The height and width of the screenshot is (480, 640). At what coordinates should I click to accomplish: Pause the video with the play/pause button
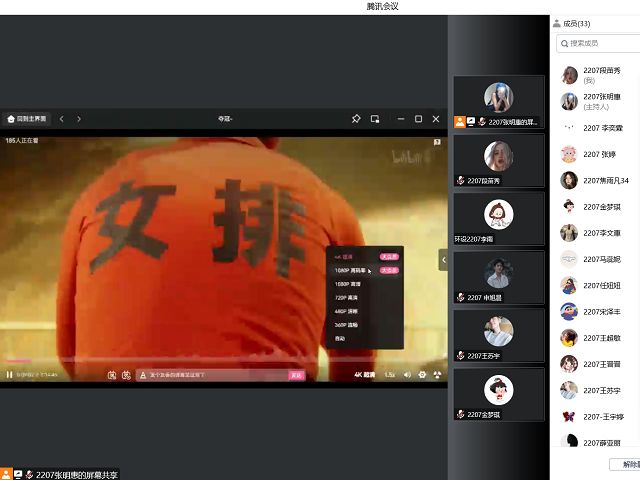click(x=9, y=375)
